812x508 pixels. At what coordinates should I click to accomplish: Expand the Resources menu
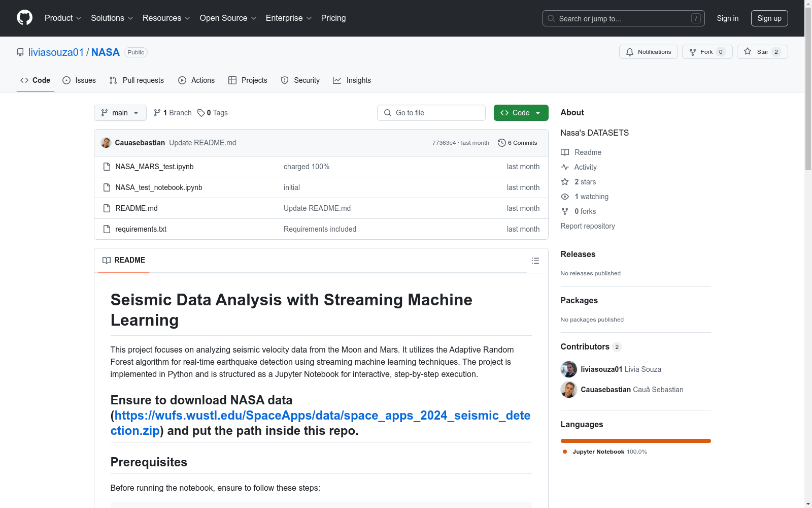click(166, 18)
